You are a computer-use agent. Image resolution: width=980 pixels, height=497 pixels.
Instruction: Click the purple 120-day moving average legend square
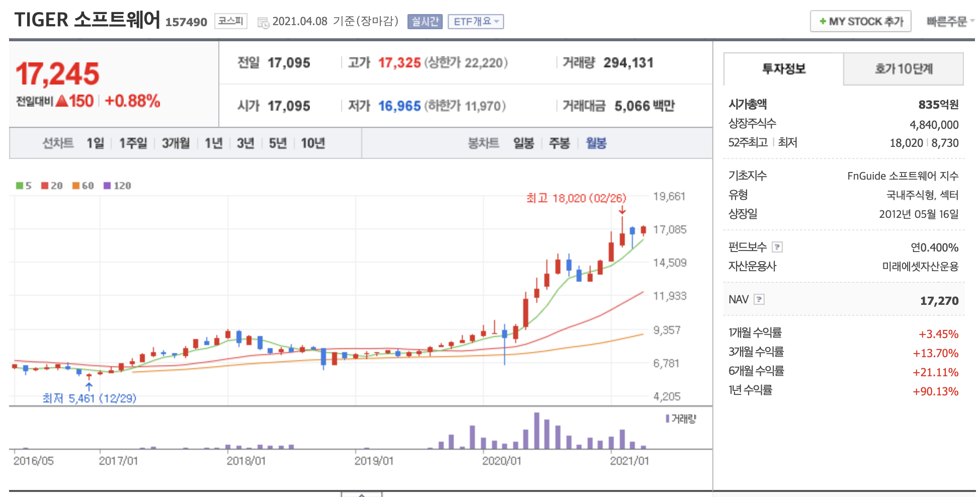click(x=107, y=186)
